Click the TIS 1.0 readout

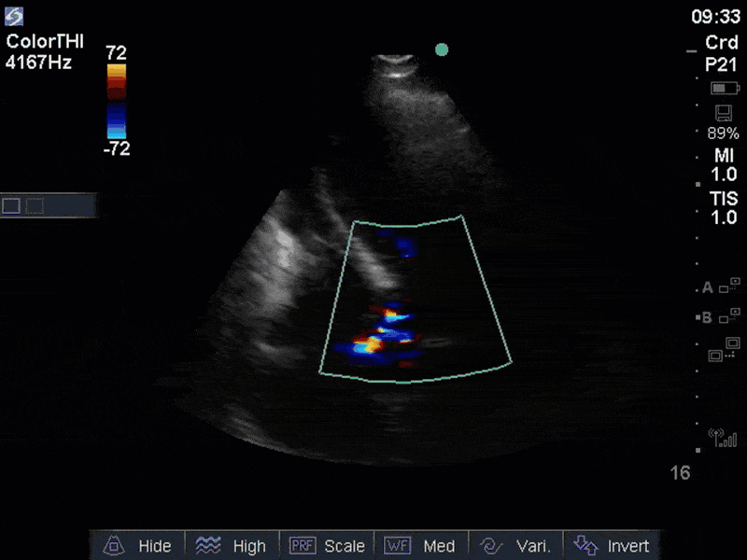725,207
